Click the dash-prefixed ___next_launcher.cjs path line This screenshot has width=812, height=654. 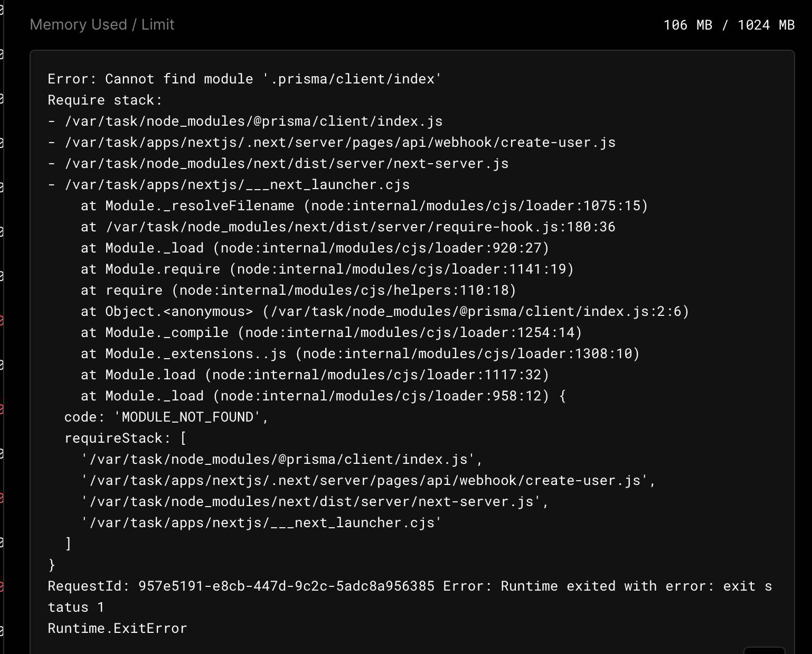click(x=229, y=184)
